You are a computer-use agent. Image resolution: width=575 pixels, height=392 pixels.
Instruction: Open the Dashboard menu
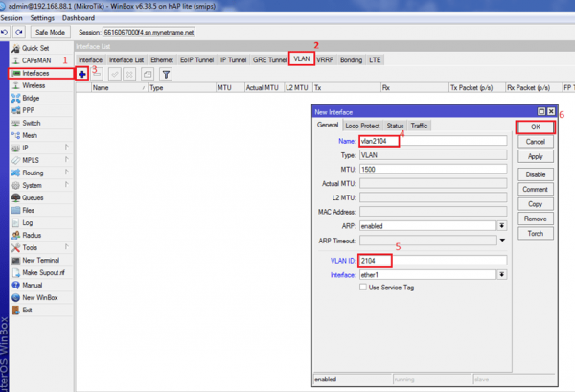tap(79, 18)
